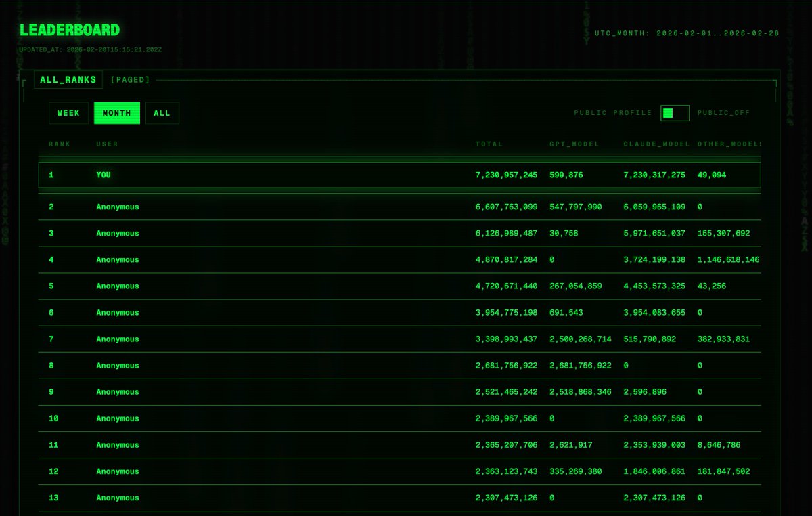Click the TOTAL column header
This screenshot has width=812, height=516.
click(489, 144)
